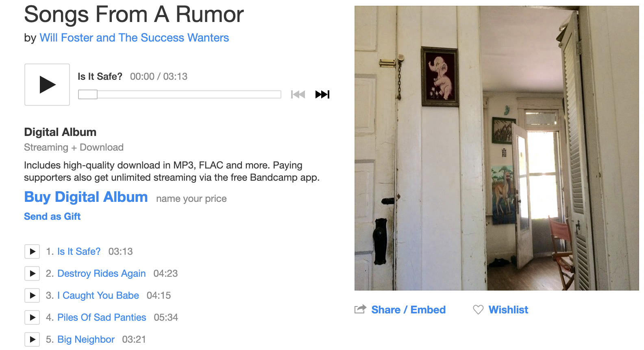Play track 4 Piles Of Sad Panties

coord(32,317)
